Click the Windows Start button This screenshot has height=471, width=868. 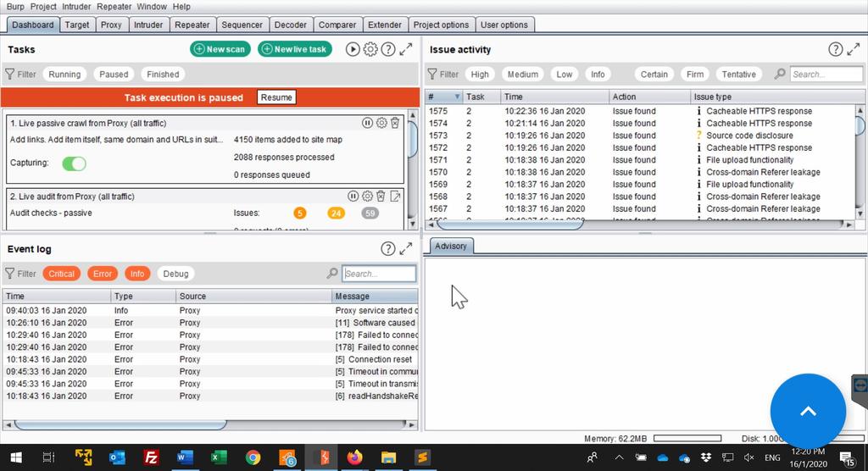(16, 457)
